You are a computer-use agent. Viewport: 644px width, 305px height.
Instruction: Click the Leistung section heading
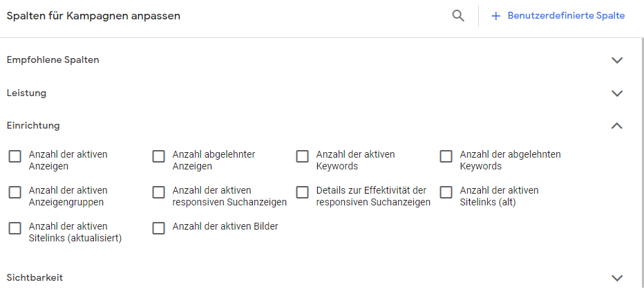[26, 93]
